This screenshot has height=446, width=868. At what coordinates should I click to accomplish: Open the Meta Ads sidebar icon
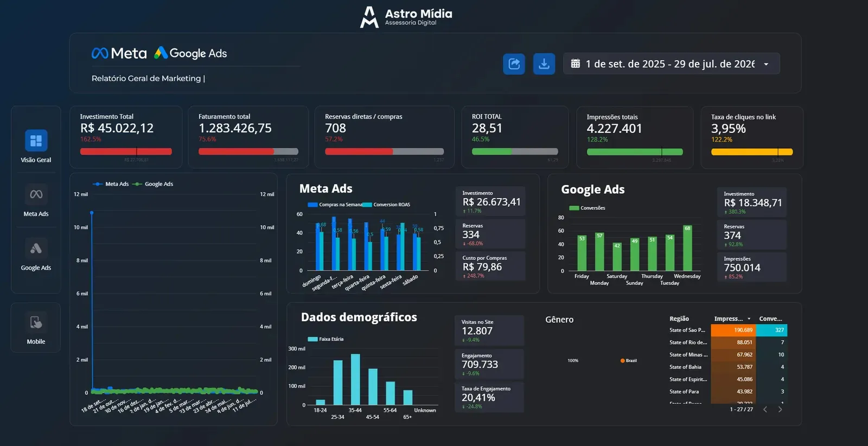click(36, 194)
